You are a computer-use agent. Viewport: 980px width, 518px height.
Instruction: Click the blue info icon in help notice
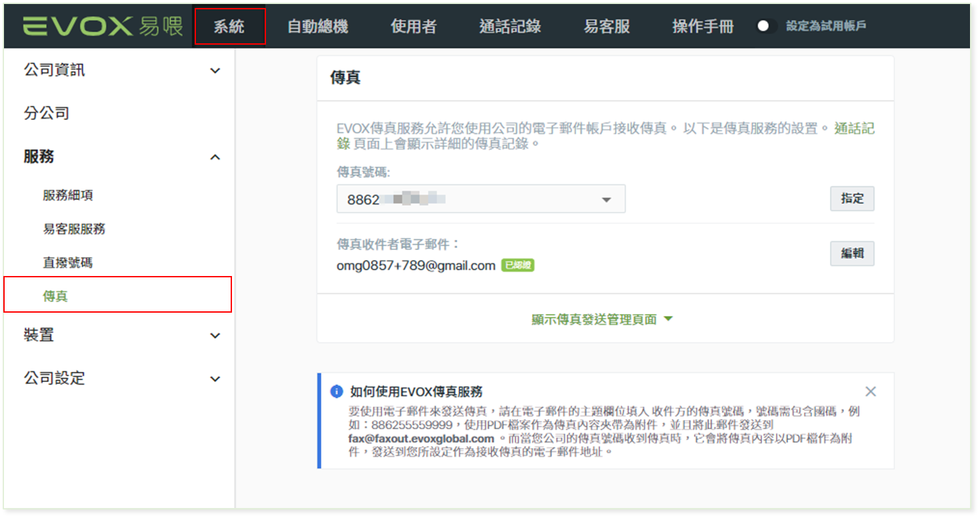click(337, 391)
